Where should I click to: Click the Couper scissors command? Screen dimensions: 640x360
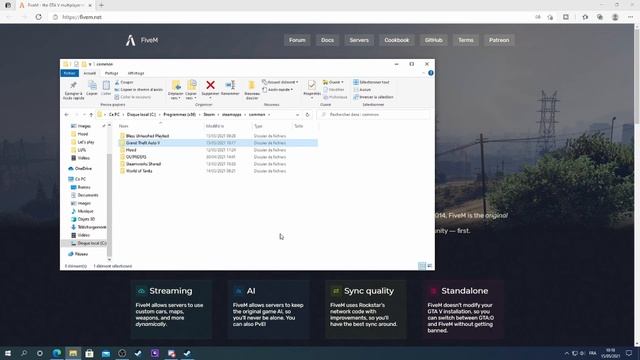tap(124, 82)
